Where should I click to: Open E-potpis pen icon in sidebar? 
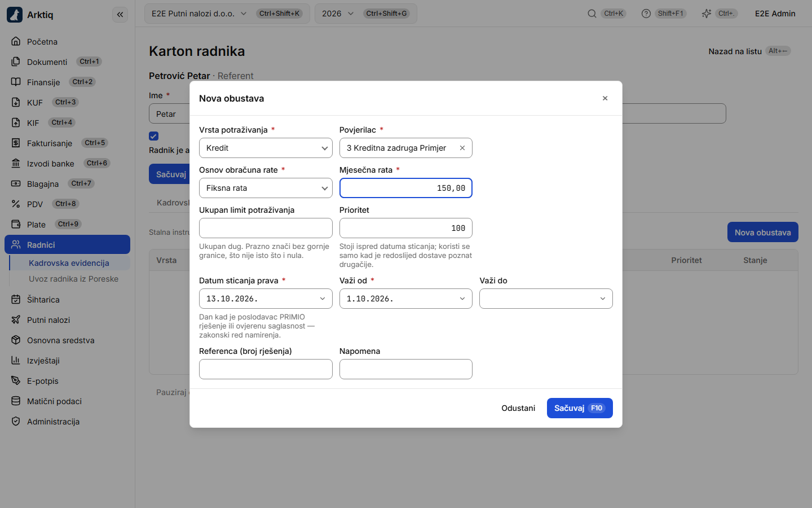click(x=16, y=380)
